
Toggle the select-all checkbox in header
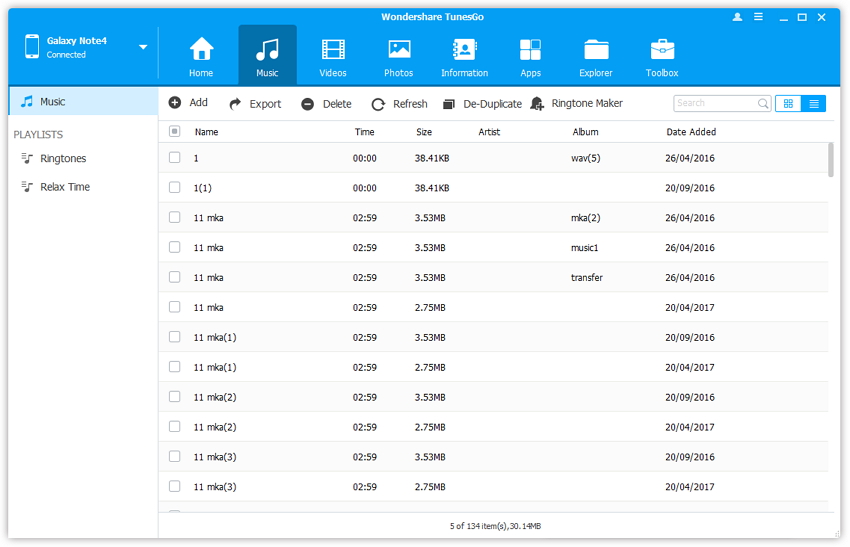coord(175,132)
